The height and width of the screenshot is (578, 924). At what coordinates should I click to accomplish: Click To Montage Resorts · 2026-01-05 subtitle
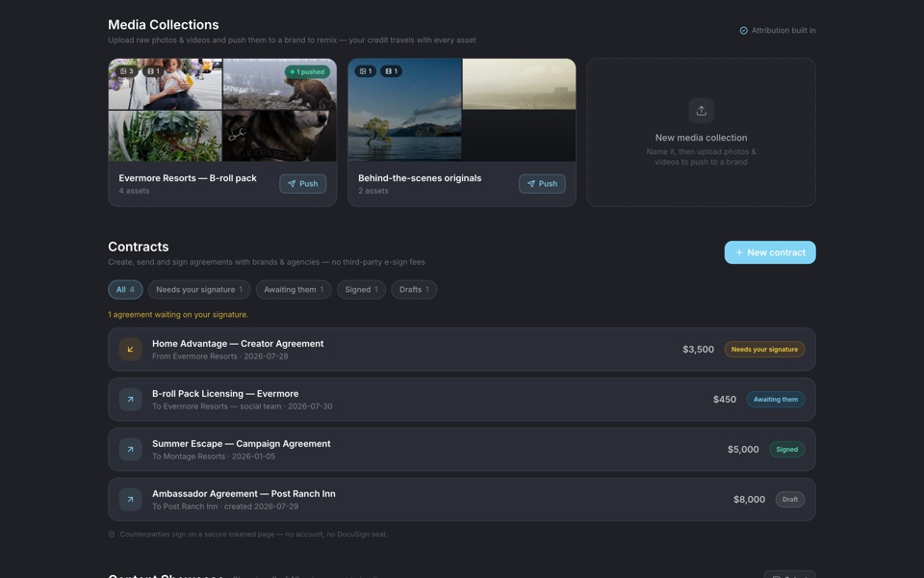tap(214, 457)
